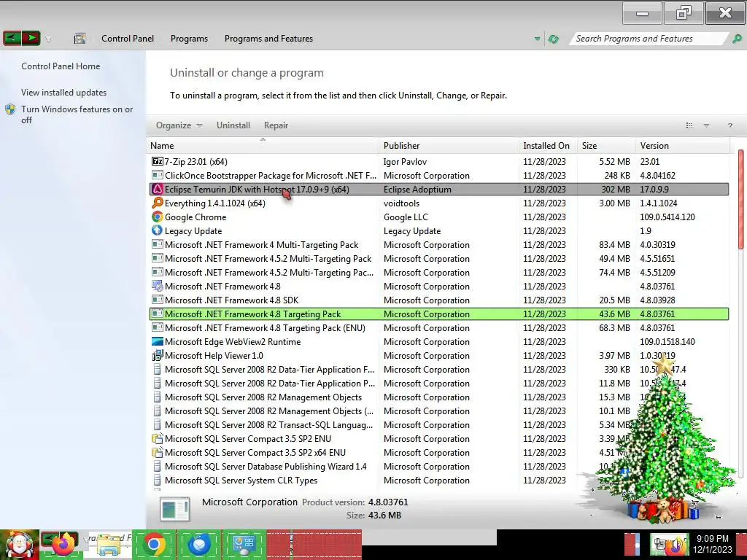The image size is (747, 560).
Task: Select the Microsoft Help Viewer 1.0 icon
Action: click(158, 356)
